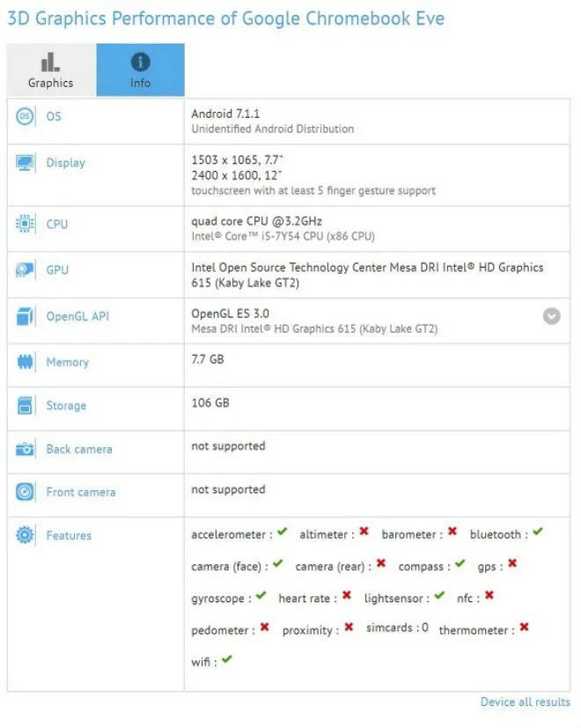Click the 3D Graphics Performance title
581x728 pixels.
point(224,18)
